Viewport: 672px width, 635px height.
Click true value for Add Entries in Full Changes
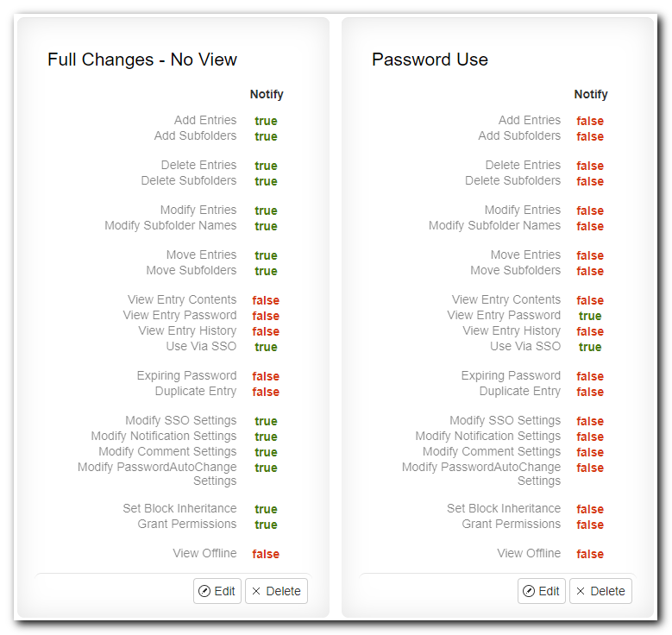pyautogui.click(x=266, y=121)
